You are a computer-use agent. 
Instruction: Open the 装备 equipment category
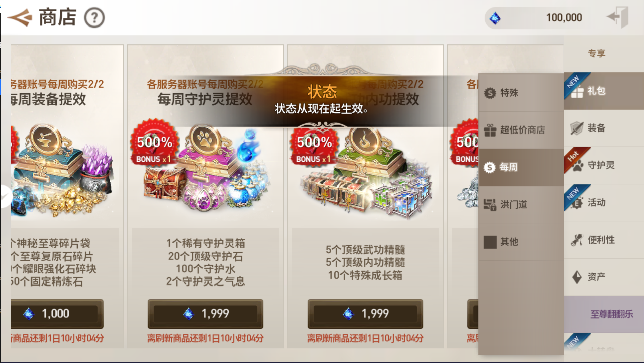[x=604, y=128]
